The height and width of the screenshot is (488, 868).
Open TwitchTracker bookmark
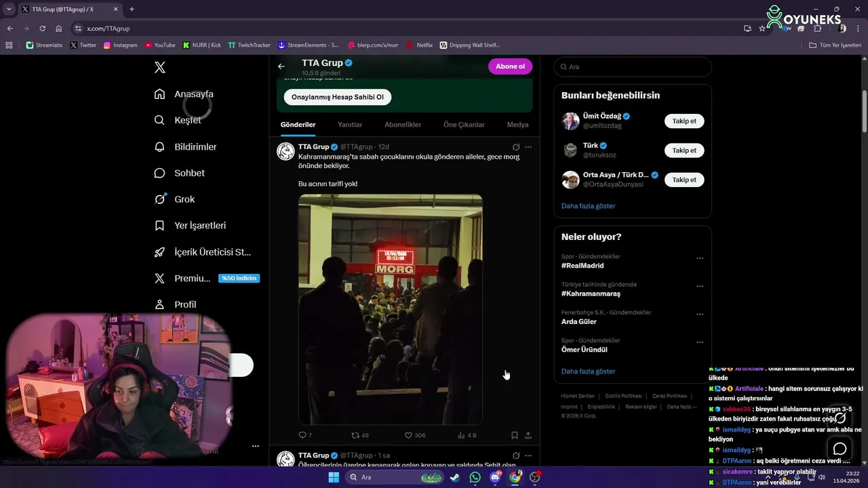pos(250,45)
